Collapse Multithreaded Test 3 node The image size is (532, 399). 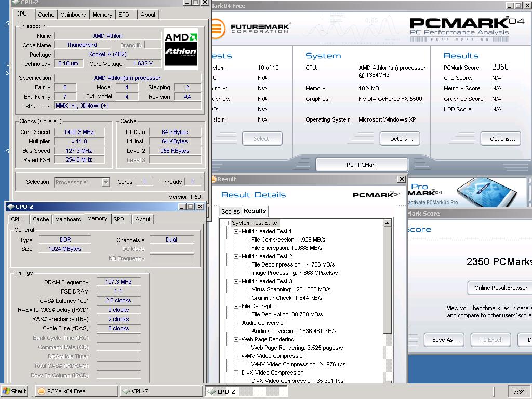[x=236, y=281]
